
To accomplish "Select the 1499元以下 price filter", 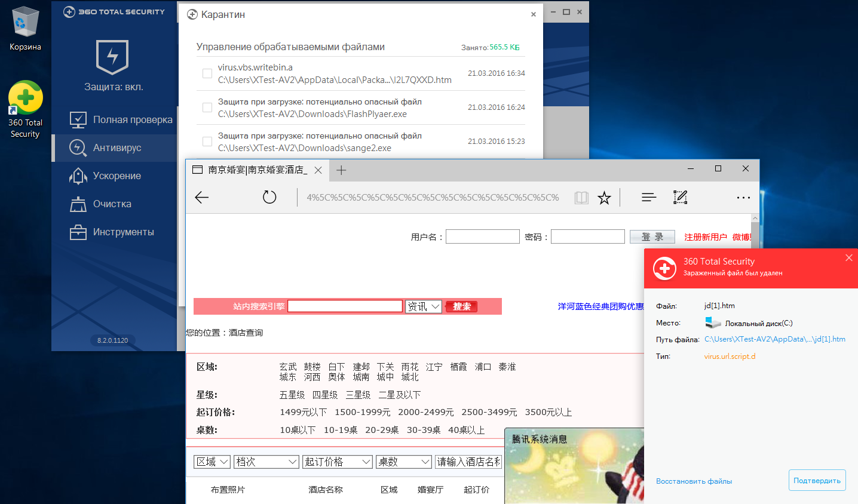I will tap(304, 412).
